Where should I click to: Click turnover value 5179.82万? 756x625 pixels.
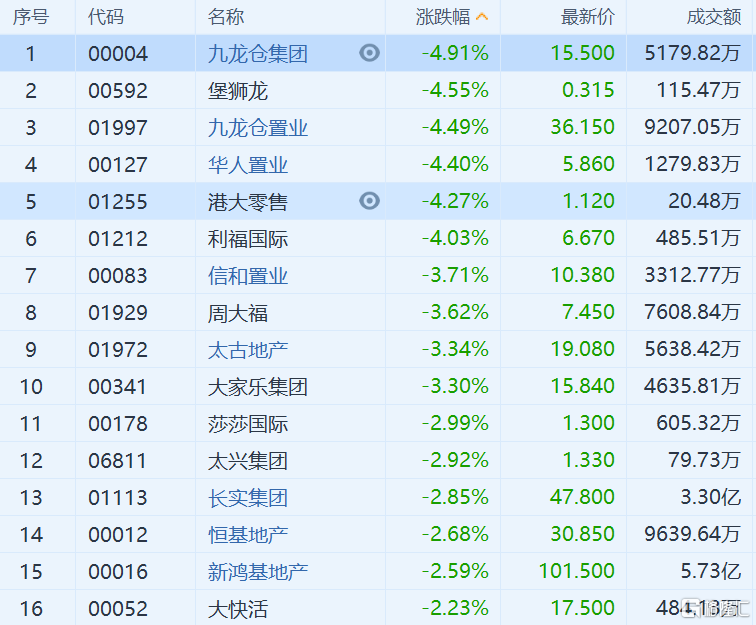click(x=693, y=53)
